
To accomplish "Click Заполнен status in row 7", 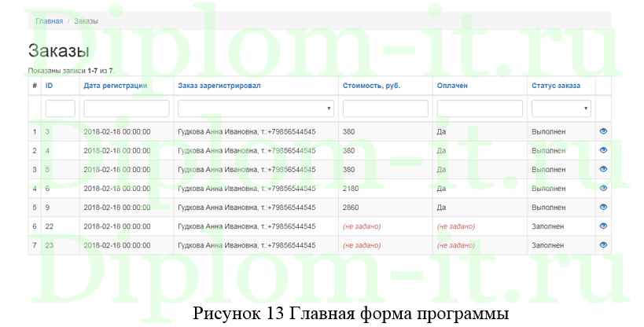I will [x=547, y=245].
